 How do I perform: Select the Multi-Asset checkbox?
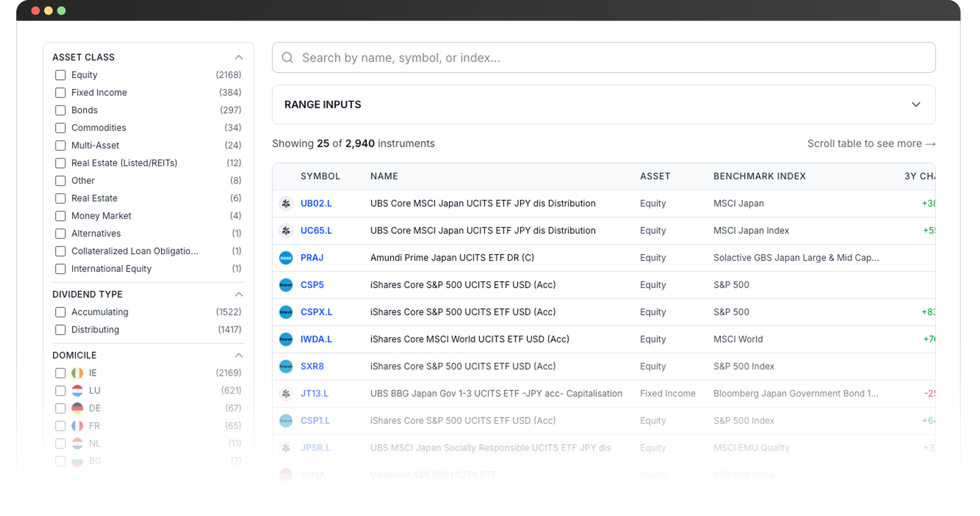pos(60,145)
